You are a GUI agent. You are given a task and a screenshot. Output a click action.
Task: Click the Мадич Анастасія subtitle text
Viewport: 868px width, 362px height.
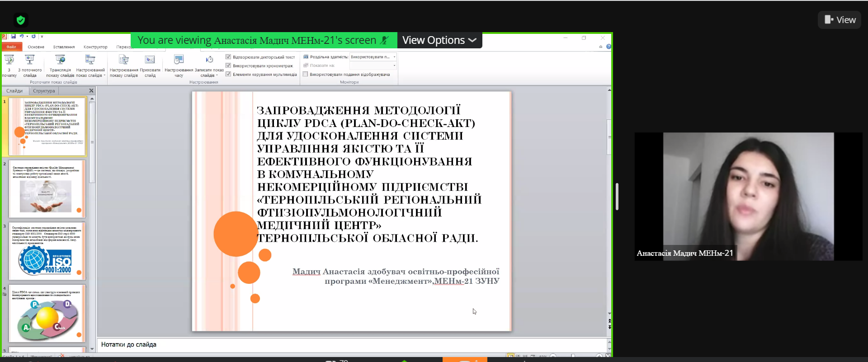[x=396, y=276]
